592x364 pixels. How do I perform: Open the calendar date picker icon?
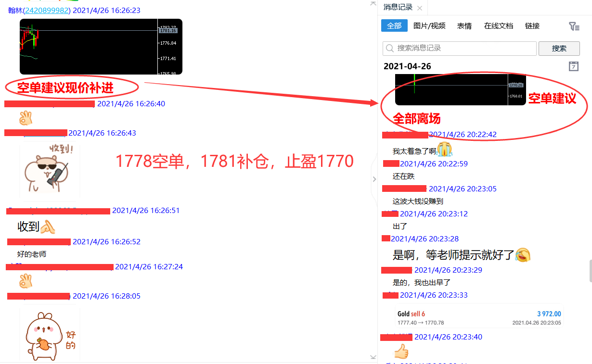[x=573, y=66]
